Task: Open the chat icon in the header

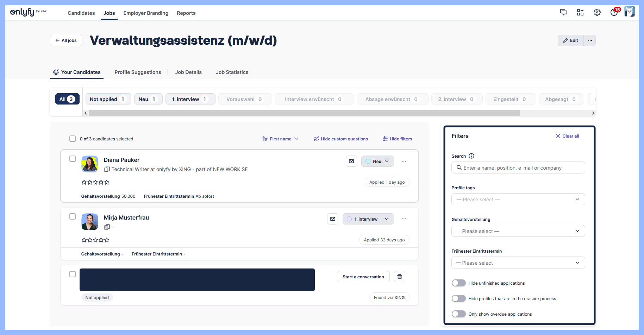Action: click(x=563, y=12)
